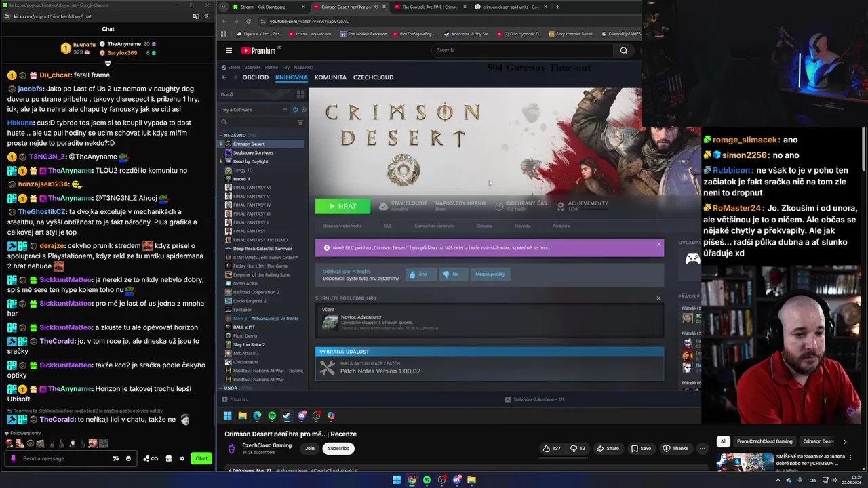Toggle the All filter chip
868x488 pixels.
(x=723, y=441)
